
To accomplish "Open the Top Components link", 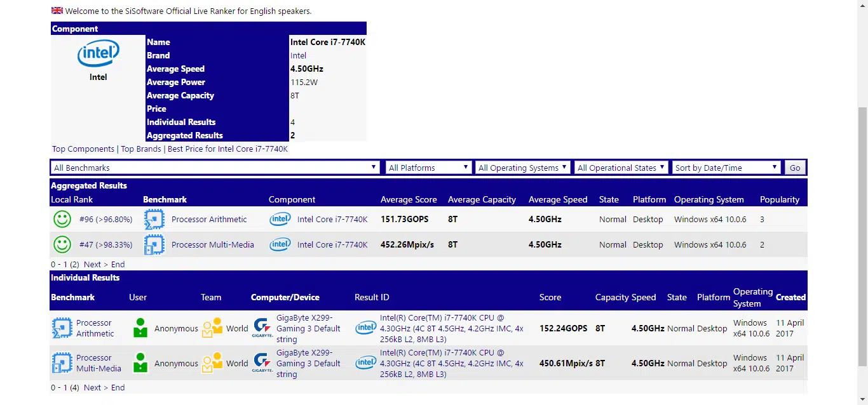I will click(x=83, y=149).
